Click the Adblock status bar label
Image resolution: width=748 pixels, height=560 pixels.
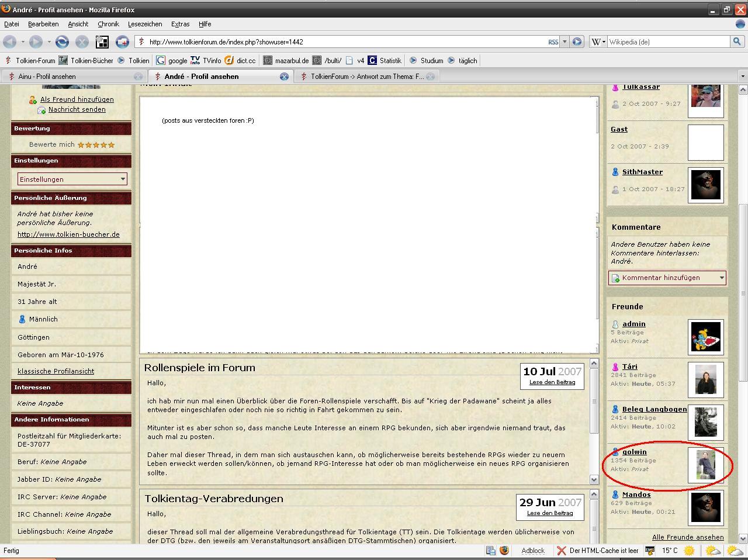[533, 551]
